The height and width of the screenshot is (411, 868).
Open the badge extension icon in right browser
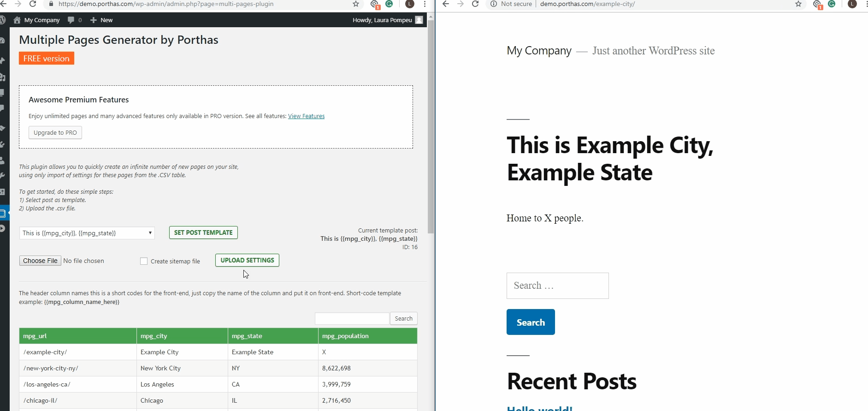817,4
